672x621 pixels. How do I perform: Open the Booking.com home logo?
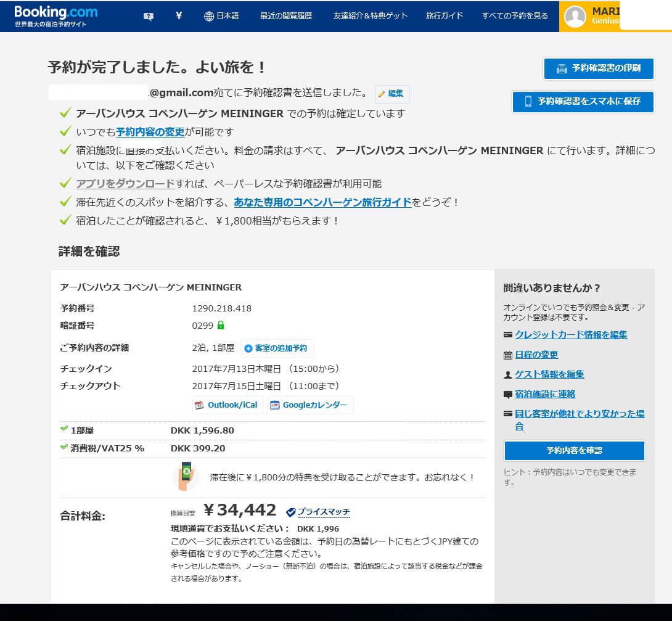click(55, 16)
